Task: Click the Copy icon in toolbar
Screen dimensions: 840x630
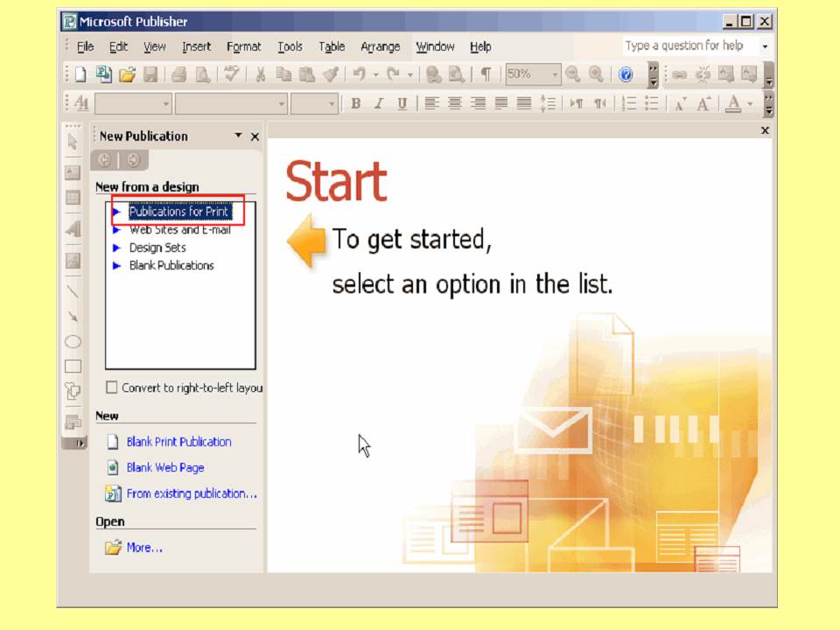Action: (x=283, y=73)
